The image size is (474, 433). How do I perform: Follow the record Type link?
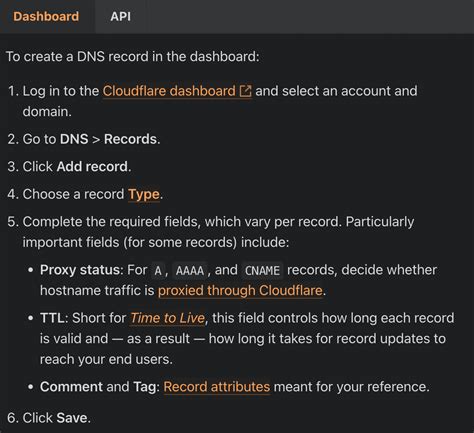coord(144,194)
